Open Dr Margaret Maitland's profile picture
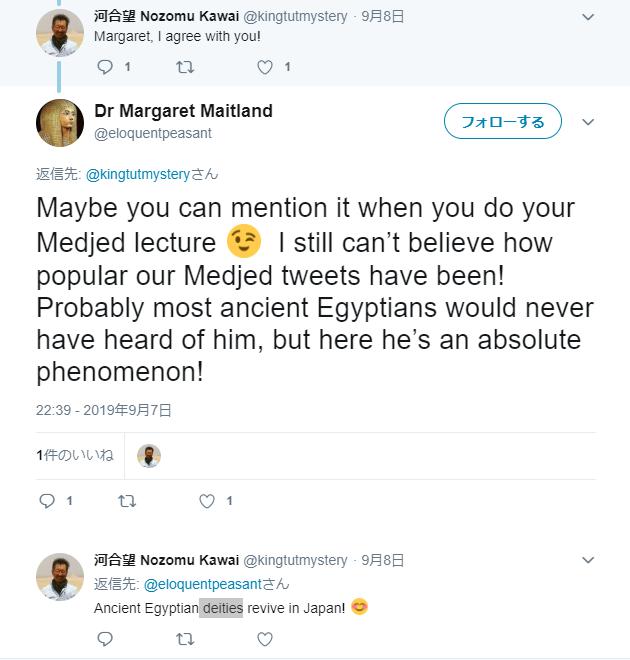Viewport: 630px width, 660px height. [60, 124]
